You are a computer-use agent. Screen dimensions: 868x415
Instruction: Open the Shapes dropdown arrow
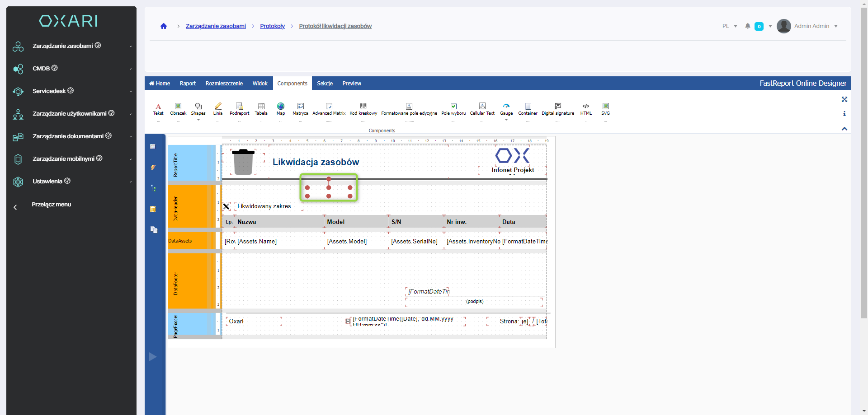[x=198, y=120]
